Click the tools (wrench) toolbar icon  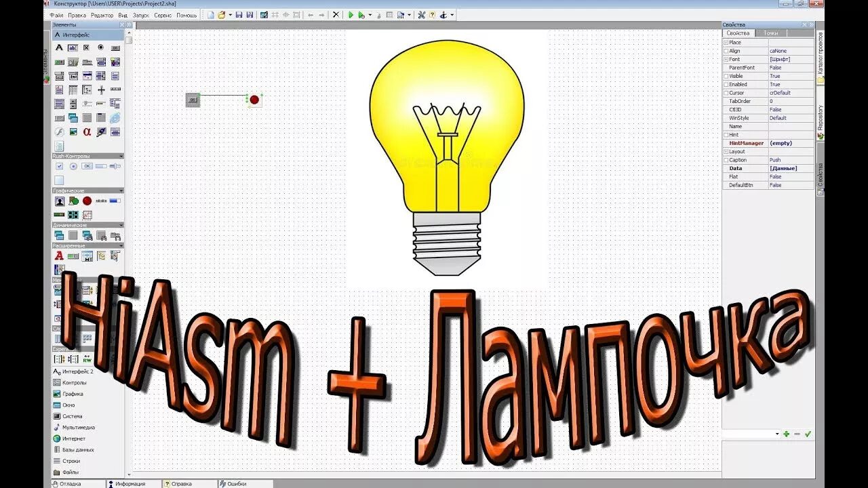click(421, 15)
